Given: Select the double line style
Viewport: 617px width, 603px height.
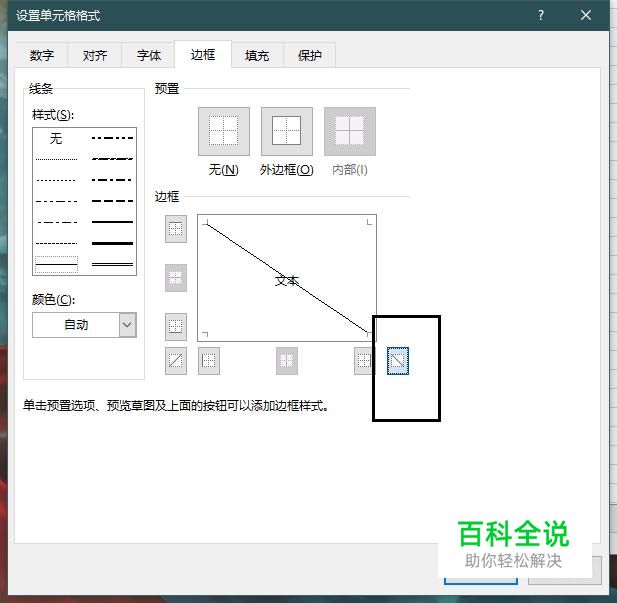Looking at the screenshot, I should 113,265.
